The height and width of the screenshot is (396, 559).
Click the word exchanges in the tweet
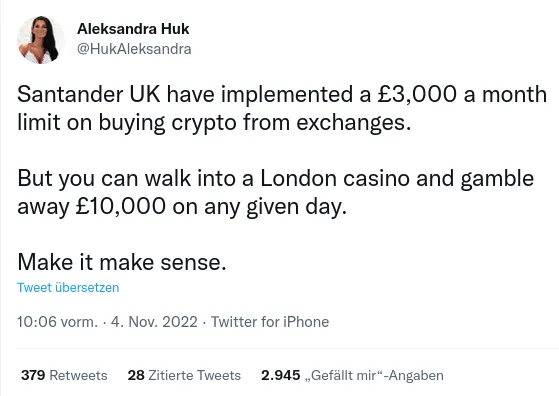pos(354,123)
